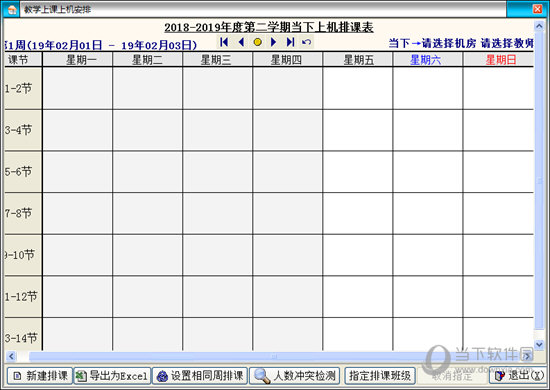
Task: Select the 星期四 column header
Action: (288, 60)
